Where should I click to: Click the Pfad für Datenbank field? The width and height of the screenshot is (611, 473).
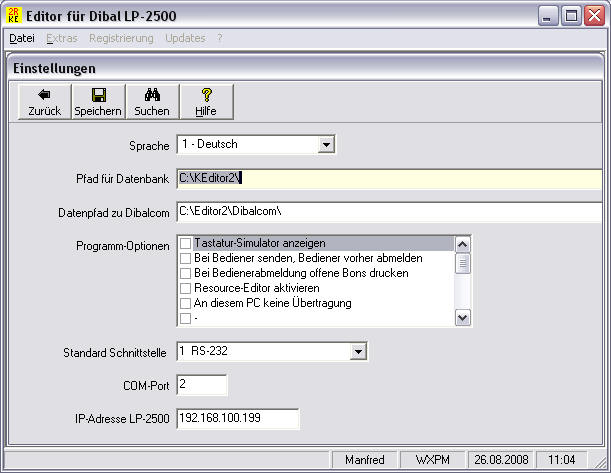tap(388, 179)
